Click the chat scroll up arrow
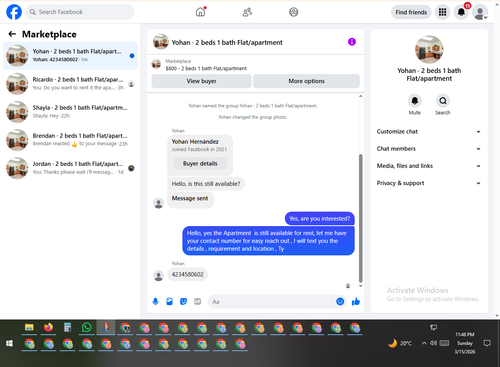 [360, 96]
